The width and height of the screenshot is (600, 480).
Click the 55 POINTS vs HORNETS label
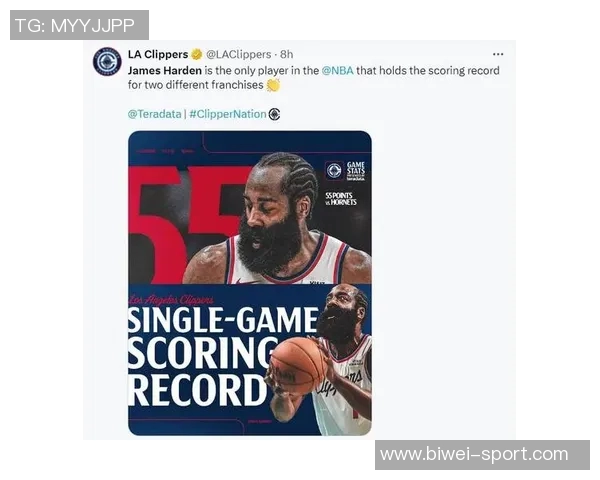[x=341, y=199]
